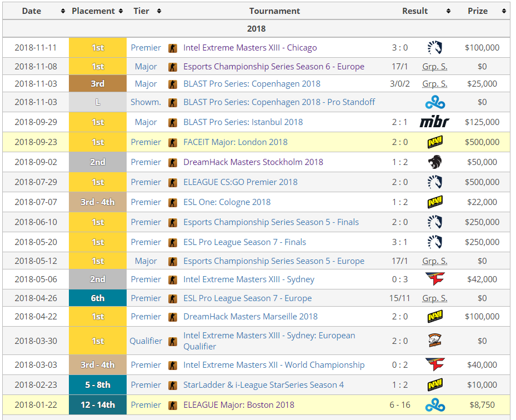516x420 pixels.
Task: Click CS:GO icon beside ECS Season 6 Europe
Action: click(x=173, y=67)
